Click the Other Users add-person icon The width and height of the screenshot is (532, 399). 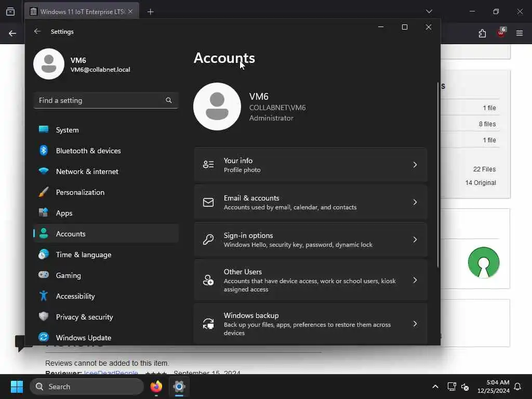pyautogui.click(x=208, y=280)
